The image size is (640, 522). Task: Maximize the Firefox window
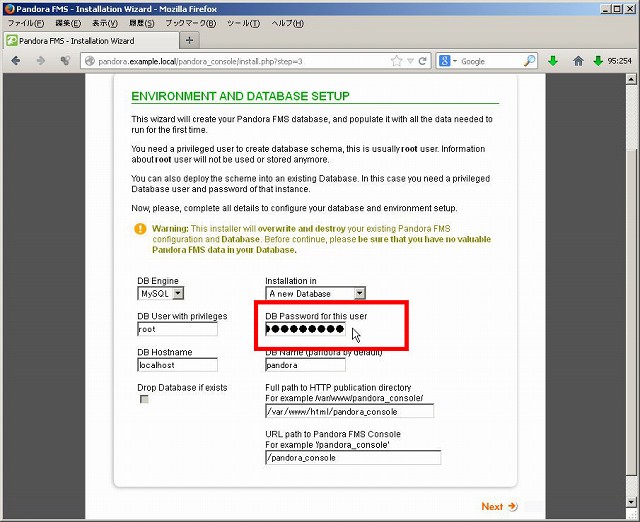coord(617,9)
